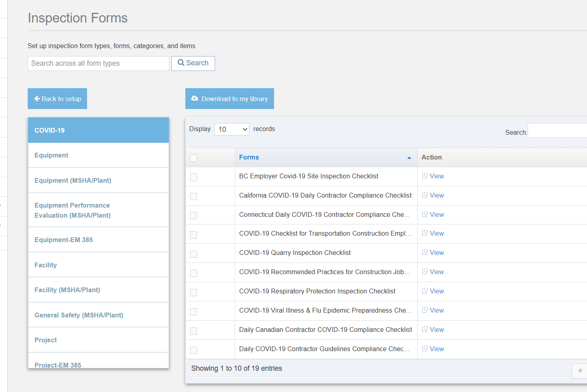The height and width of the screenshot is (392, 587).
Task: Focus the Search across all form types field
Action: pyautogui.click(x=98, y=63)
